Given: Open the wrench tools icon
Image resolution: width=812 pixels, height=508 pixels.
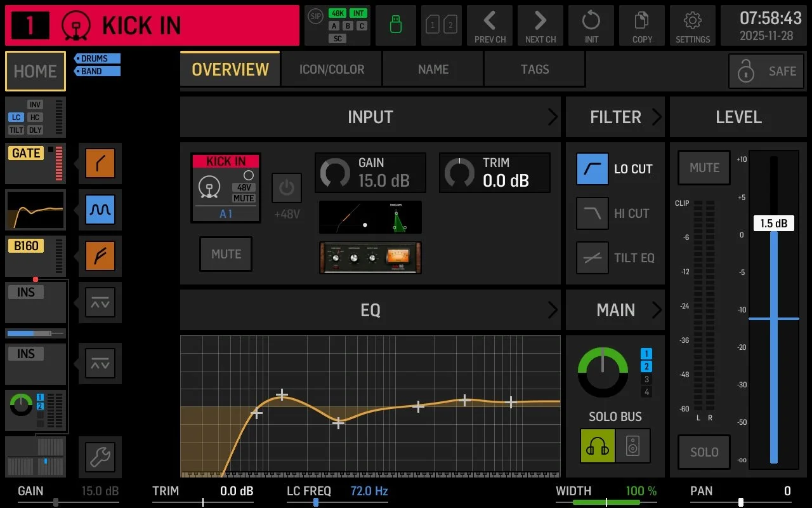Looking at the screenshot, I should coord(100,457).
